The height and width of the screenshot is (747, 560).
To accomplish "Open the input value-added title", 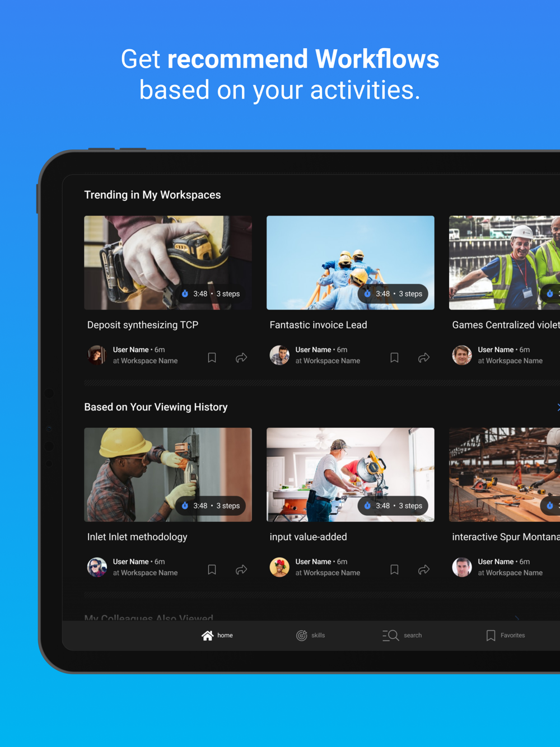I will 309,537.
